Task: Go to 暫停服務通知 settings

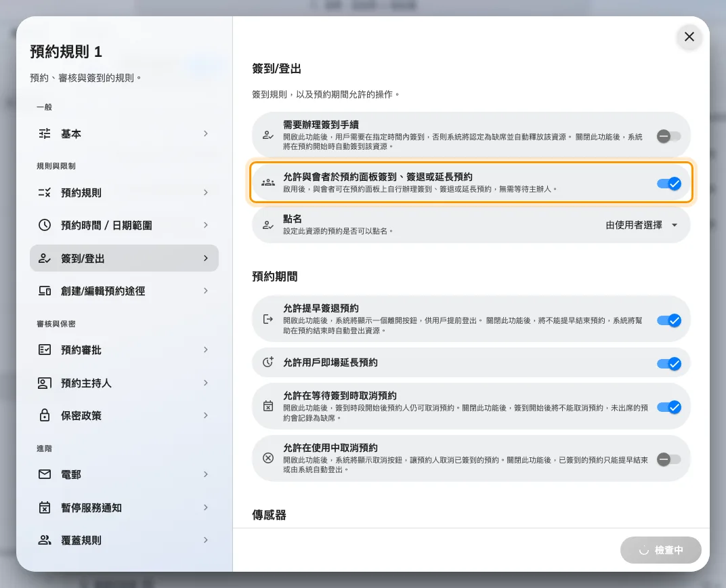Action: pyautogui.click(x=124, y=507)
